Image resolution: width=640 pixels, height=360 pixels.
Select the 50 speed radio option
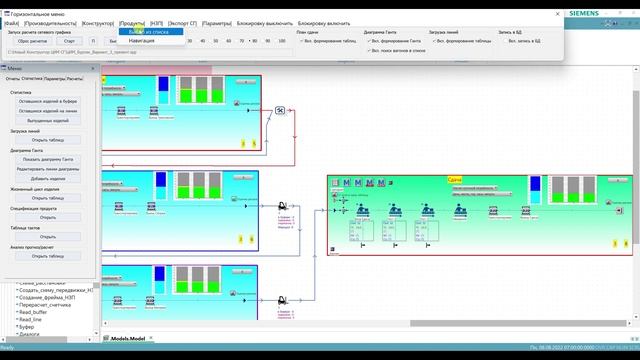point(216,41)
